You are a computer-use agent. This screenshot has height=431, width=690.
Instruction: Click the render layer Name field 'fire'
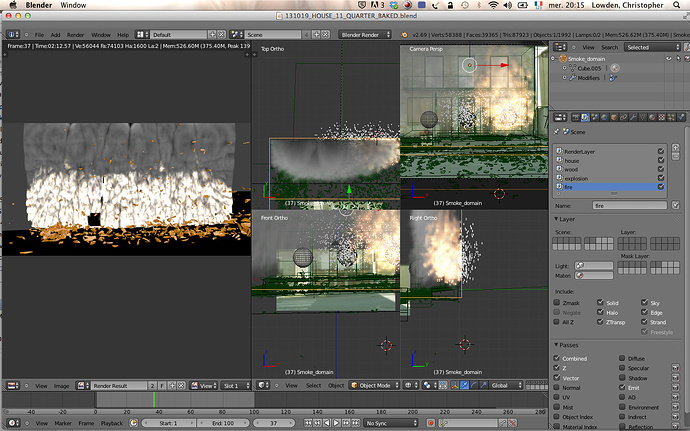coord(630,206)
